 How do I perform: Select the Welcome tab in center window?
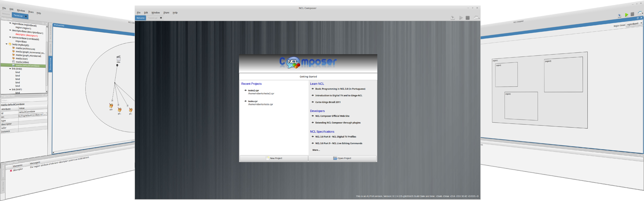pyautogui.click(x=140, y=18)
